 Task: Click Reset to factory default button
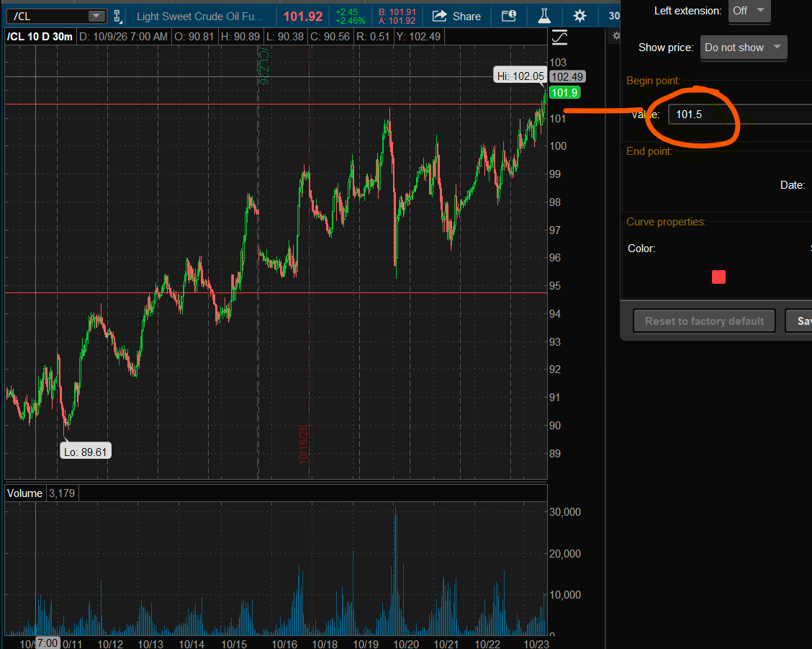point(704,321)
